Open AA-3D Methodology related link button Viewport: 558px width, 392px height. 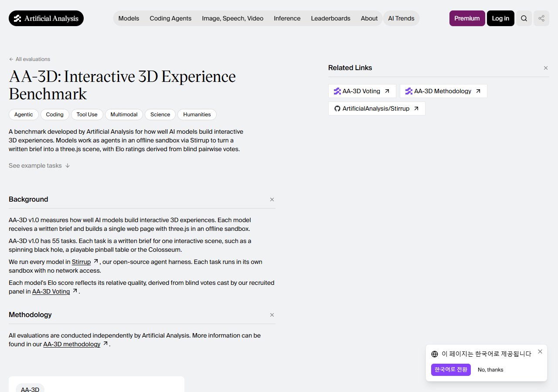click(x=443, y=91)
